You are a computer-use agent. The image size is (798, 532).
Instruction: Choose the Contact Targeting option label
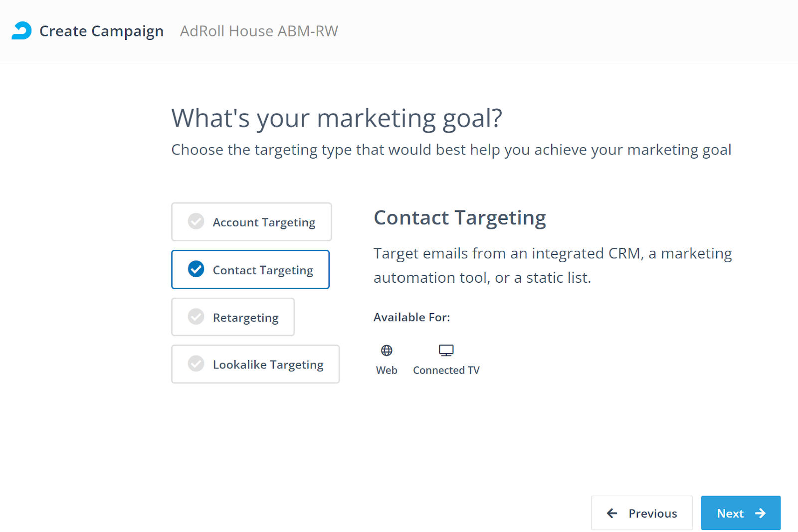pyautogui.click(x=263, y=270)
